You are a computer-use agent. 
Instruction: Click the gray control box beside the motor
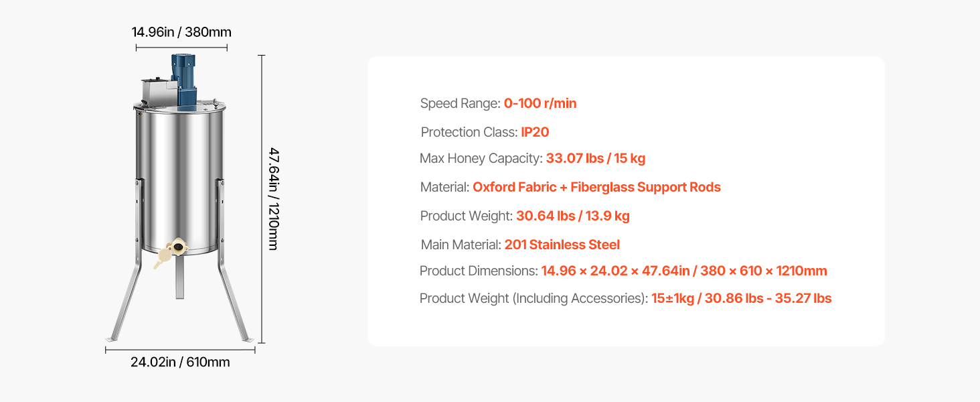[x=157, y=92]
